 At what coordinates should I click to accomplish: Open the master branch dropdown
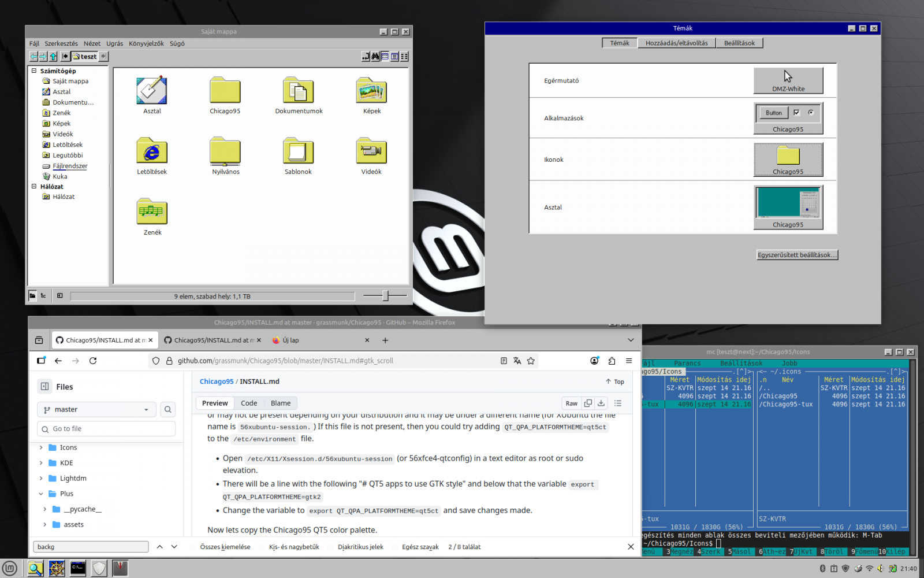click(x=96, y=409)
